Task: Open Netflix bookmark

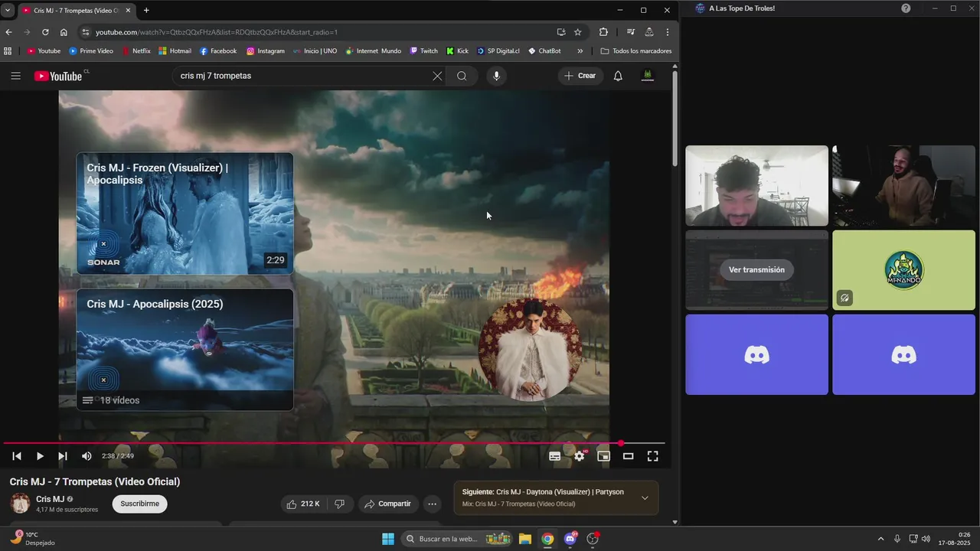Action: (x=136, y=51)
